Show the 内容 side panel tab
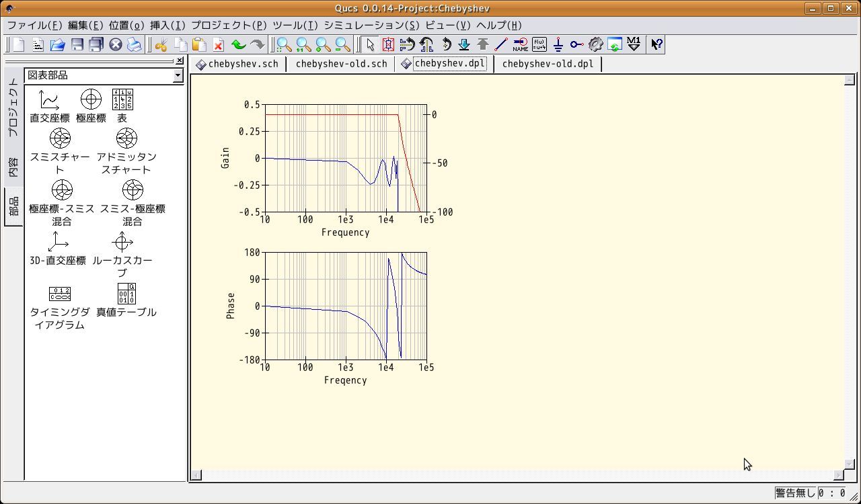Image resolution: width=861 pixels, height=504 pixels. [x=13, y=167]
